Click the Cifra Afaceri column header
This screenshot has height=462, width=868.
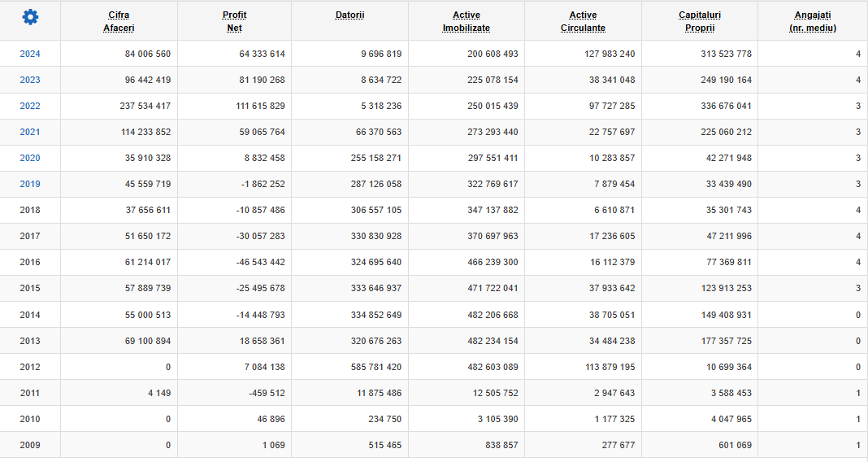click(x=119, y=21)
